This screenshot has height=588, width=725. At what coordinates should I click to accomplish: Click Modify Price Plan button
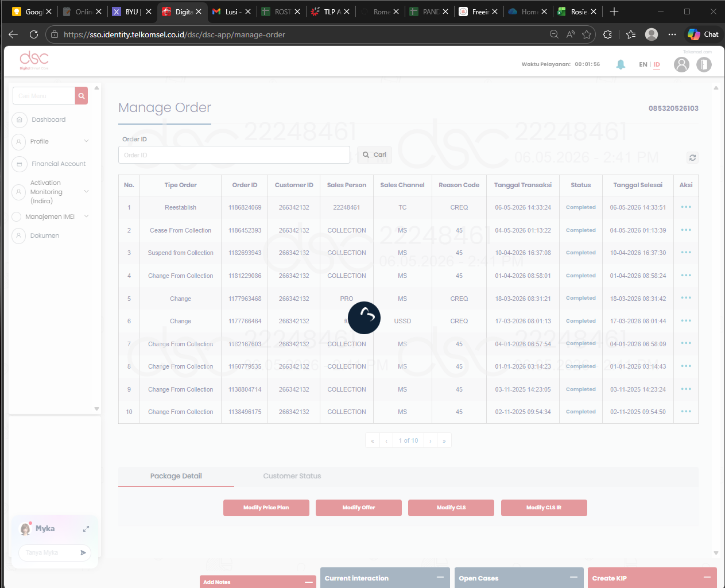(x=266, y=508)
